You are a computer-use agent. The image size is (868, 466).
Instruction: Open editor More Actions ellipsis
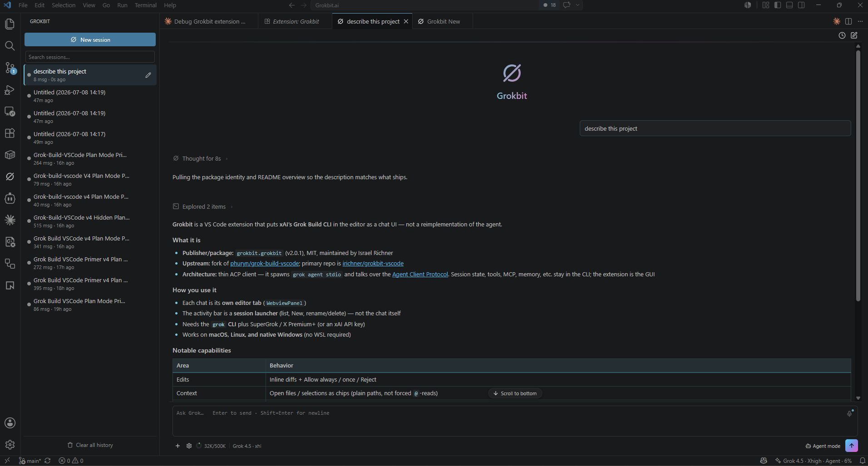(860, 21)
